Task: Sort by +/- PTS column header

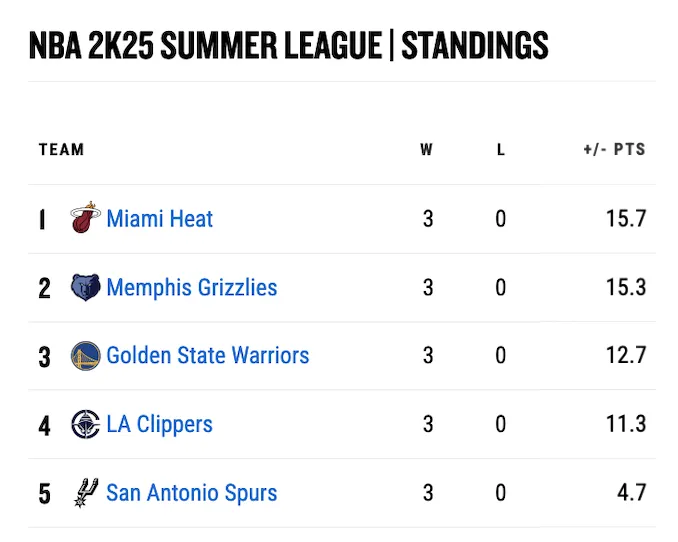Action: coord(614,150)
